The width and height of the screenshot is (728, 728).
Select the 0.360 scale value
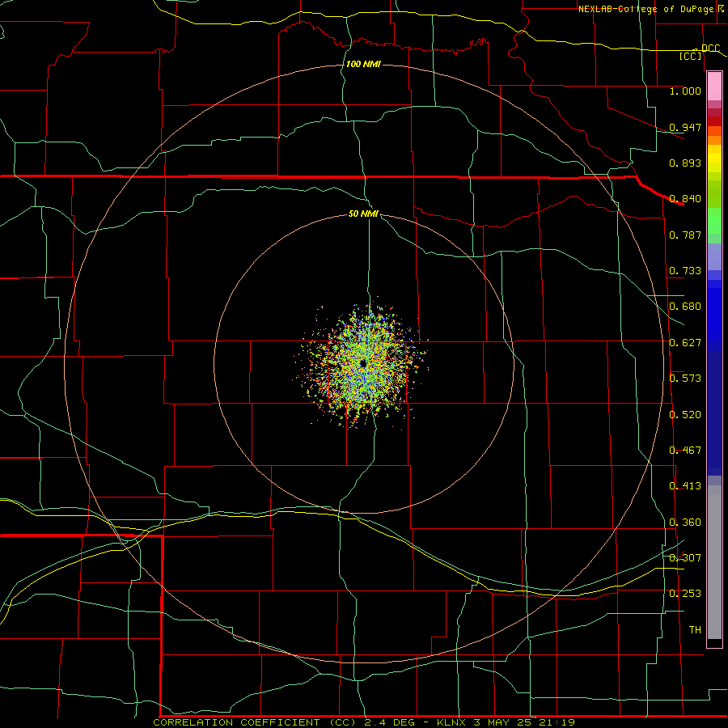pos(685,523)
